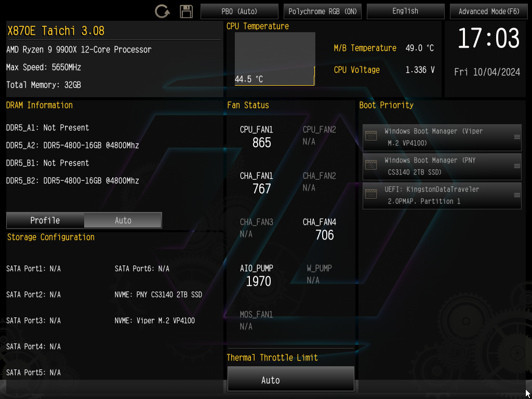Click the CPU Voltage 1.336 V value
This screenshot has height=399, width=532.
[420, 70]
